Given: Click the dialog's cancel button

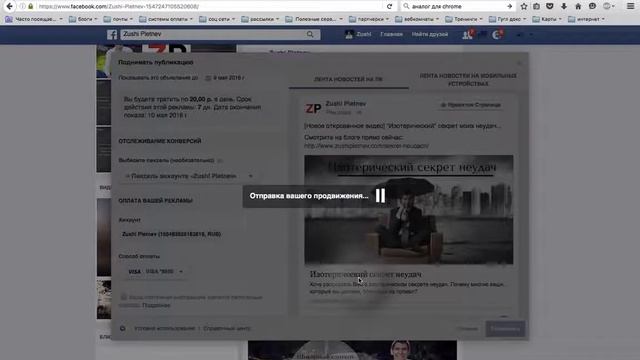Looking at the screenshot, I should (468, 329).
